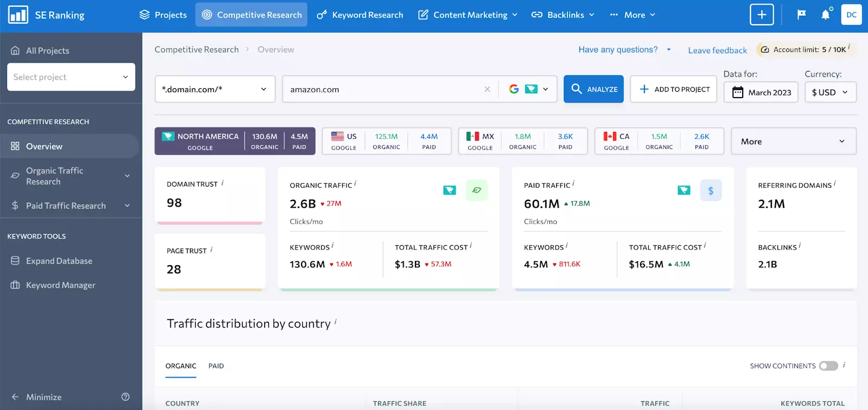Select the MX Google region tab
Screen dimensions: 868x410
pos(523,141)
